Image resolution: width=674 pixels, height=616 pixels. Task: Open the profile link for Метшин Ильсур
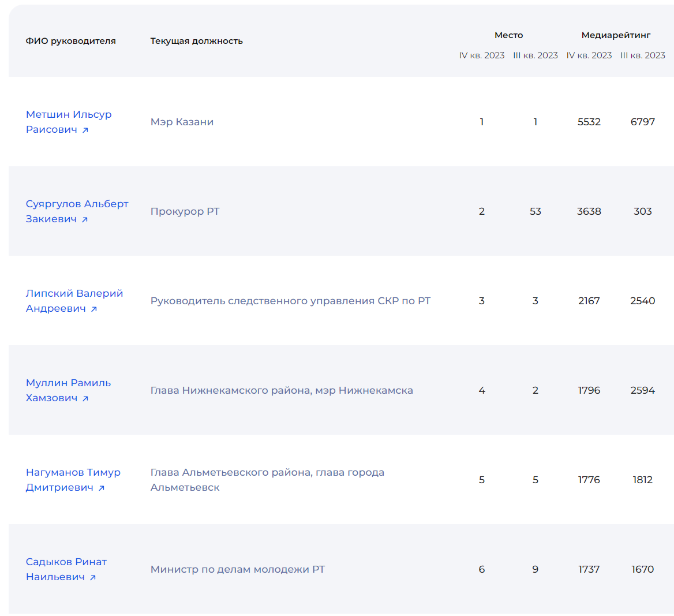(69, 114)
